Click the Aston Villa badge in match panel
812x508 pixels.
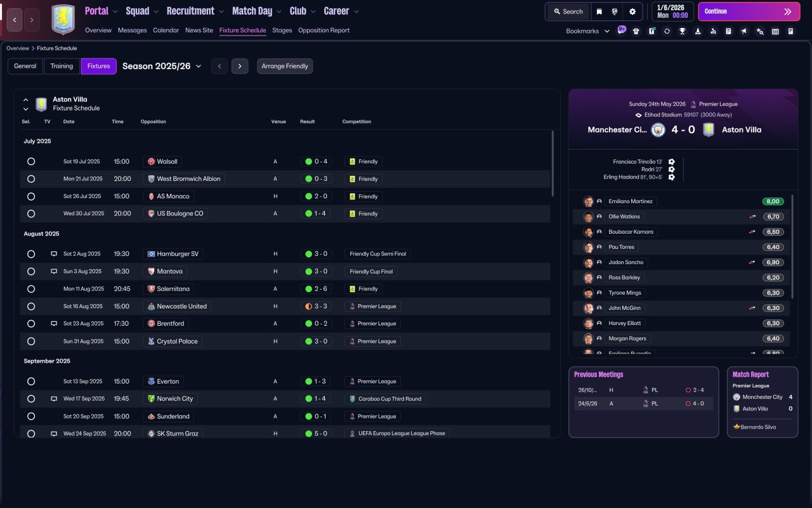point(709,130)
